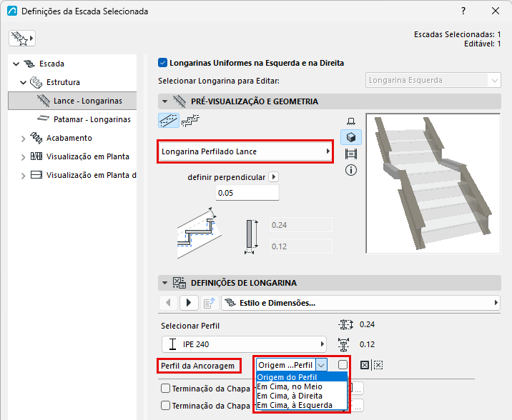Check the box beside the anchor dropdown
Screen dimensions: 512x420
(343, 364)
